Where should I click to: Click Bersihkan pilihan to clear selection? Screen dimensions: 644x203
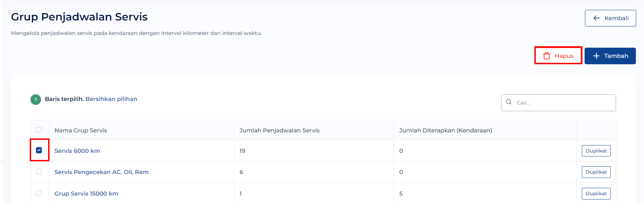[111, 99]
